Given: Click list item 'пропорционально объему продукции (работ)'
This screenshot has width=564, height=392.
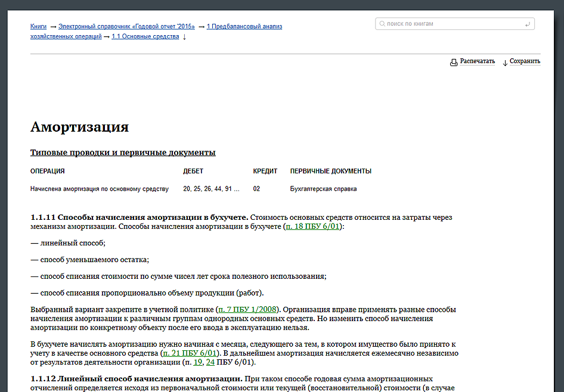Looking at the screenshot, I should tap(147, 293).
